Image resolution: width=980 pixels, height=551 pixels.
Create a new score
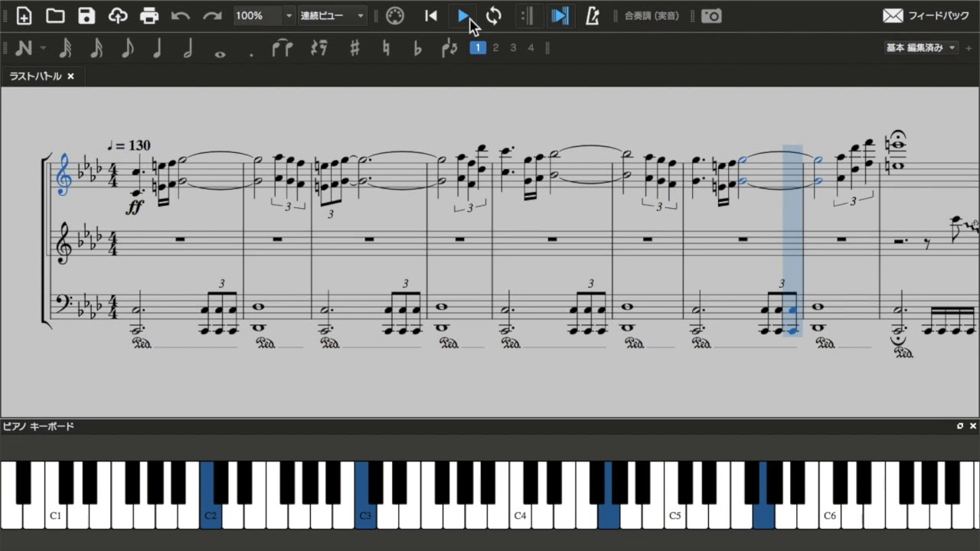(24, 15)
